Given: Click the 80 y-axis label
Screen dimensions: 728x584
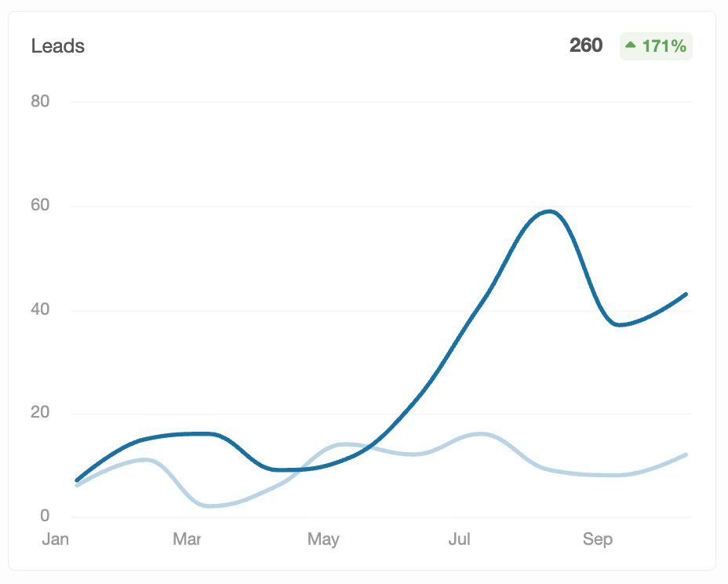Looking at the screenshot, I should [x=40, y=101].
